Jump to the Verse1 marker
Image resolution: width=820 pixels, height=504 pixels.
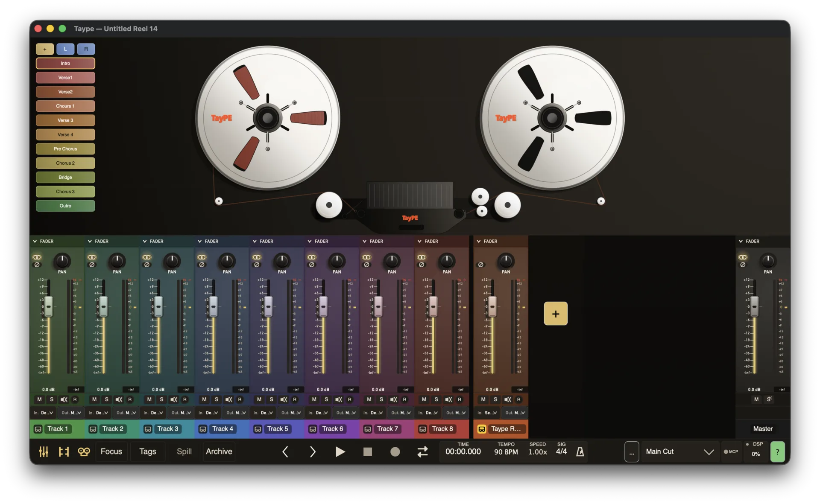pos(65,78)
